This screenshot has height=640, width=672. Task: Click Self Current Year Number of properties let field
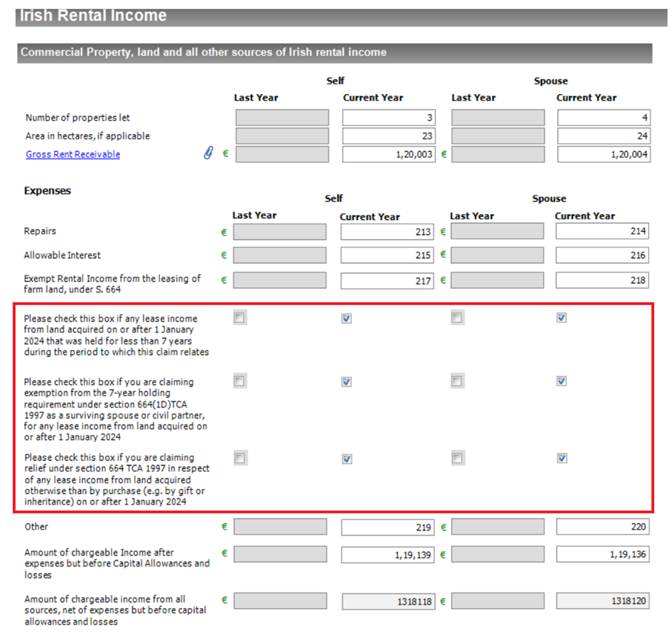point(389,117)
